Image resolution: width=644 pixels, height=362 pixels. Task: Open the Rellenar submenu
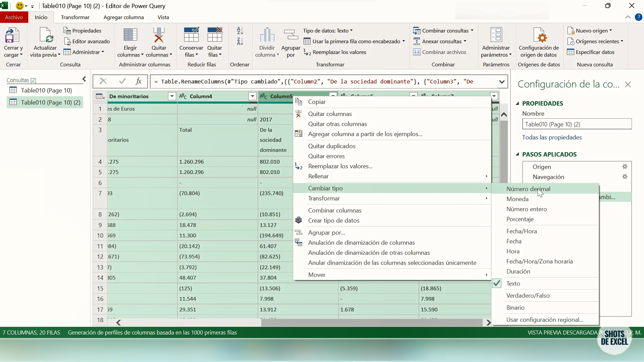tap(392, 176)
